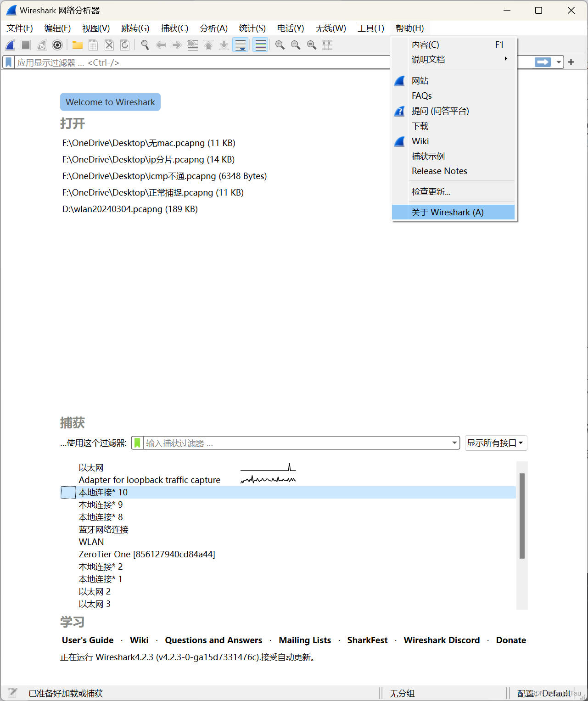Image resolution: width=588 pixels, height=701 pixels.
Task: Reload the capture file toolbar icon
Action: 124,45
